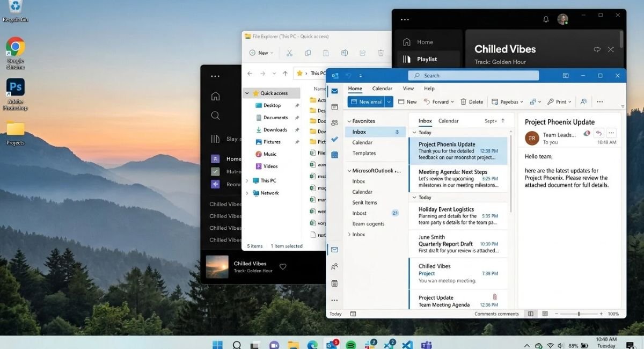
Task: Open the Adobe Photoshop desktop shortcut
Action: click(16, 94)
